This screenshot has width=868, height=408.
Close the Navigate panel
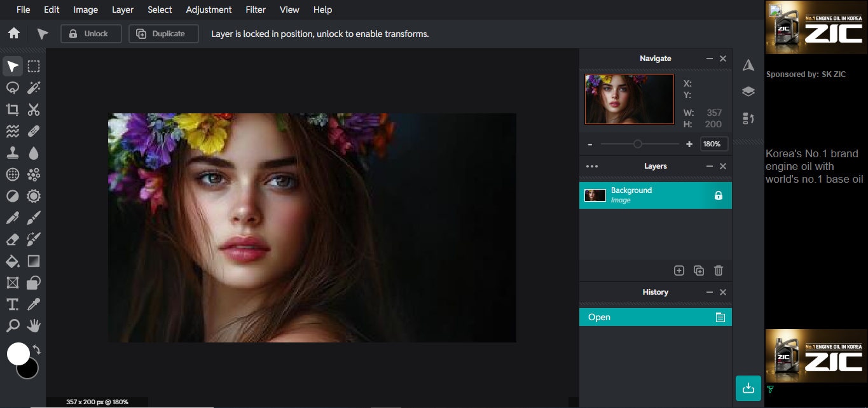723,59
